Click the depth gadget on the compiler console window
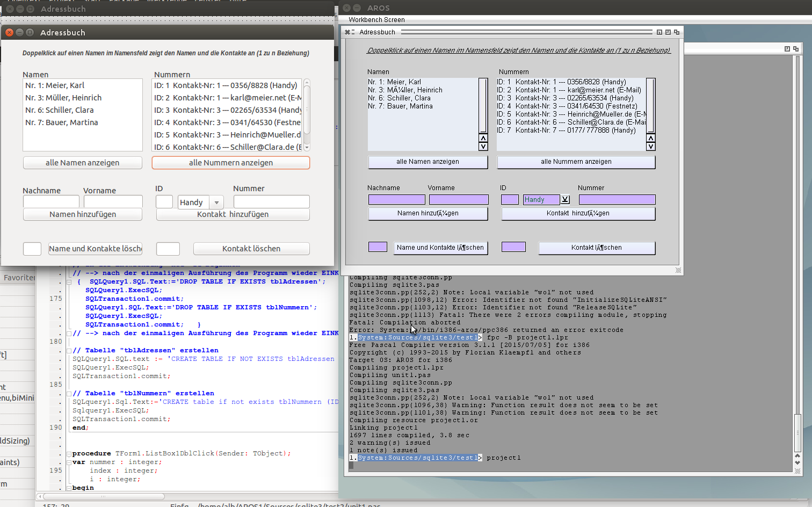 point(796,48)
